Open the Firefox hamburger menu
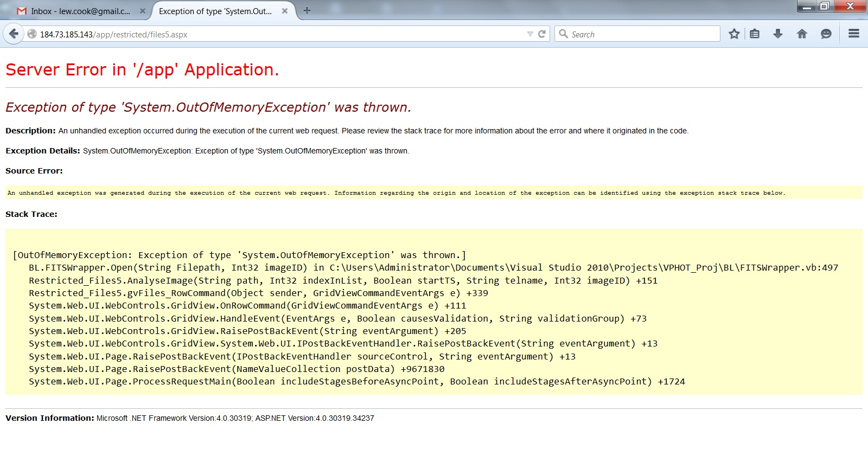 [853, 34]
